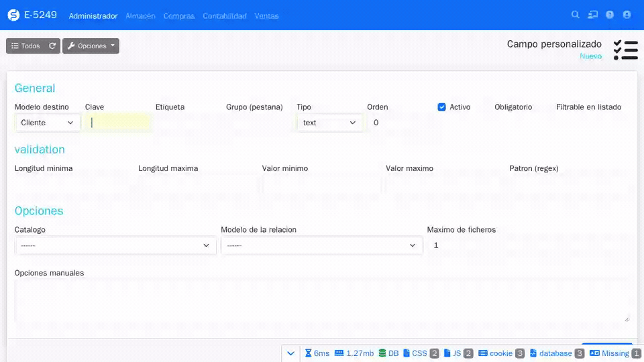644x362 pixels.
Task: Toggle Filtrable en listado via label
Action: tap(588, 107)
